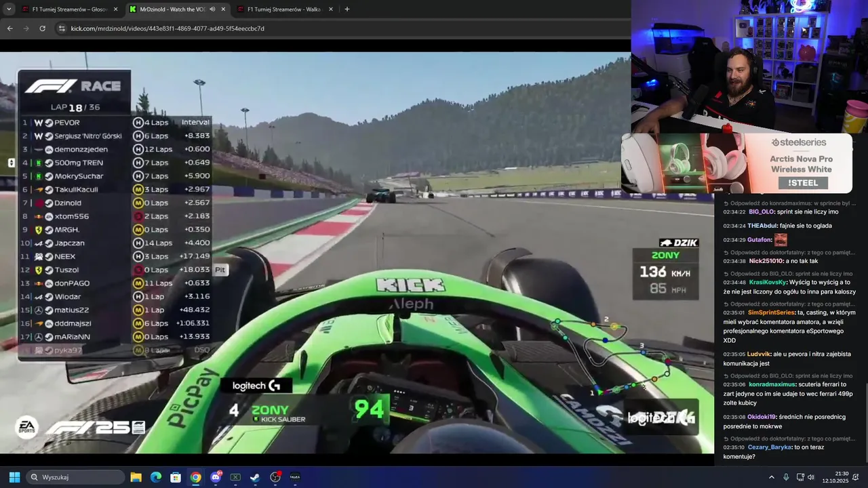The height and width of the screenshot is (488, 868).
Task: Click the Wyszukaj taskbar search box
Action: 75,477
